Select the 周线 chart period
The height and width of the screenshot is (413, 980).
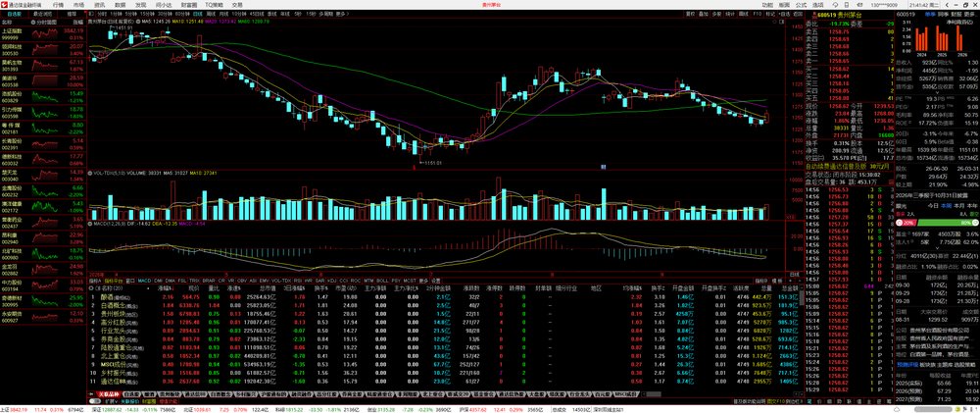pyautogui.click(x=212, y=14)
